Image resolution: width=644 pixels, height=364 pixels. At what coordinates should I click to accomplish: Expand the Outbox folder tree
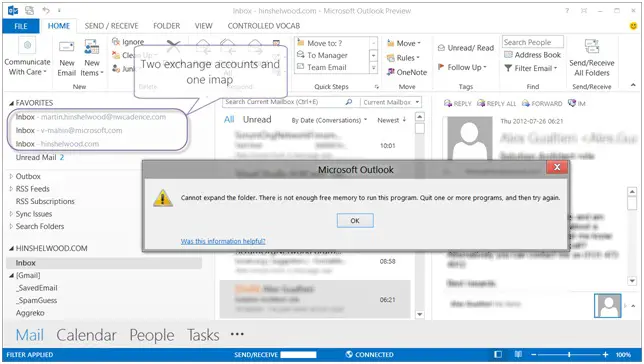(11, 176)
